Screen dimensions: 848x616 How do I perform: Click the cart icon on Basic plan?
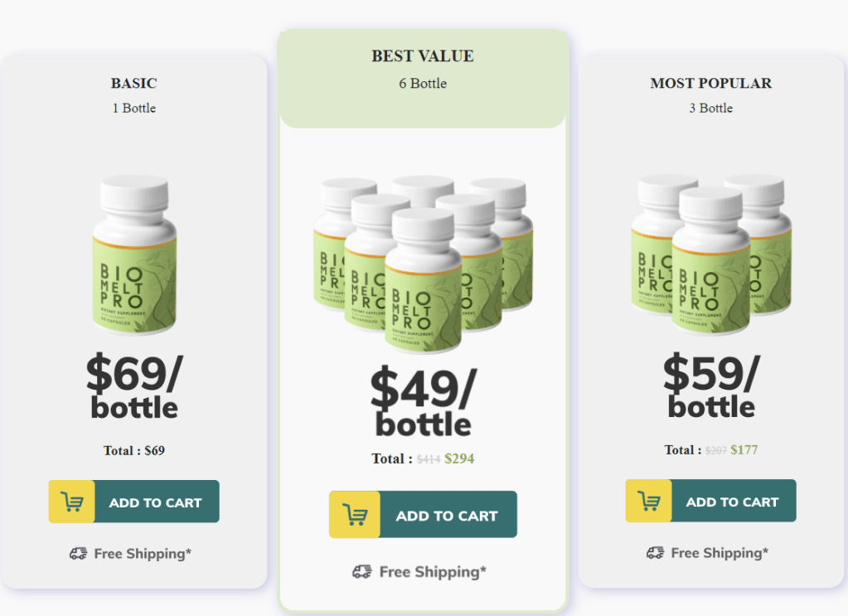coord(72,502)
